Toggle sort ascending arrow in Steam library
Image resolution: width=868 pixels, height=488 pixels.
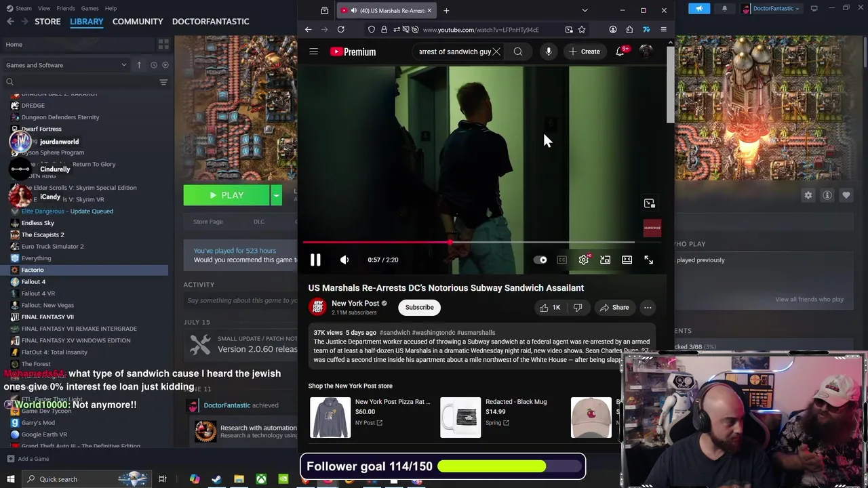(x=139, y=65)
